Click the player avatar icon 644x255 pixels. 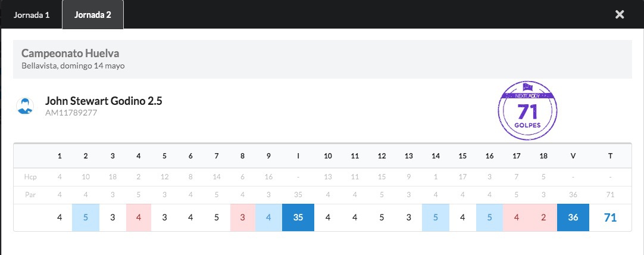(x=25, y=105)
